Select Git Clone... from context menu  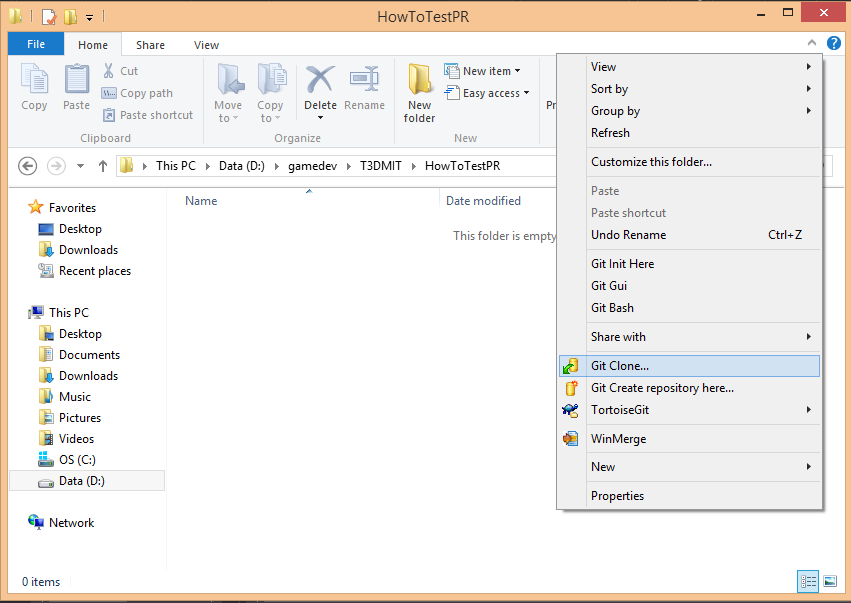[x=689, y=366]
